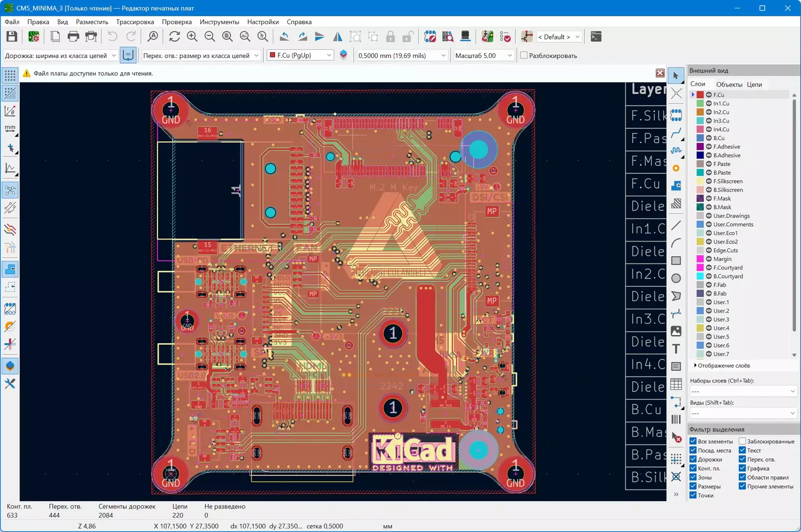Select the Draw Rectangle tool
Image resolution: width=801 pixels, height=532 pixels.
pos(676,261)
